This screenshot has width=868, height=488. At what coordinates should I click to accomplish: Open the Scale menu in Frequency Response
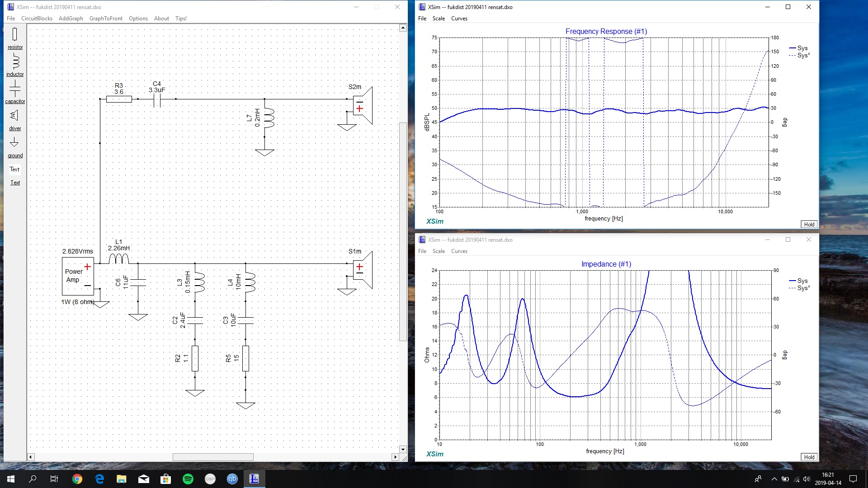point(439,18)
